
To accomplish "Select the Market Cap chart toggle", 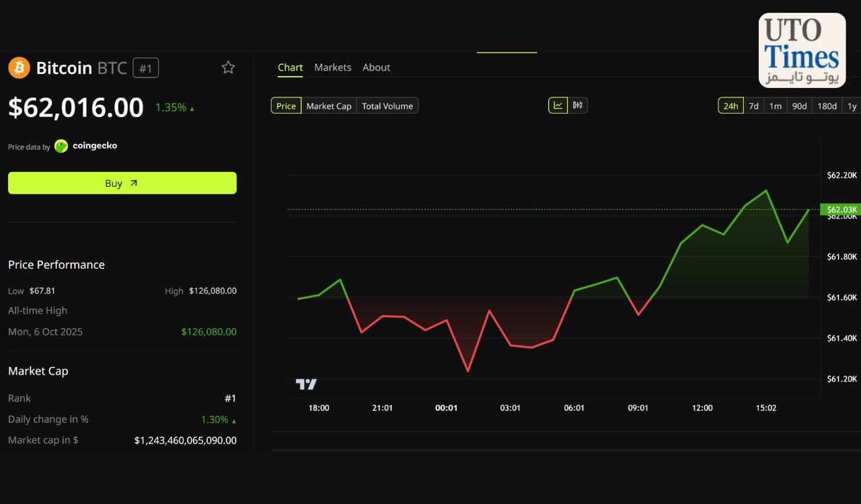I will [329, 106].
